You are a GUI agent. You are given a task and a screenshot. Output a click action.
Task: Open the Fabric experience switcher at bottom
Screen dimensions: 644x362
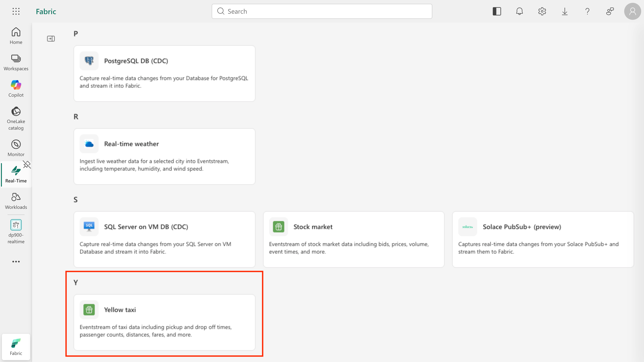point(16,346)
